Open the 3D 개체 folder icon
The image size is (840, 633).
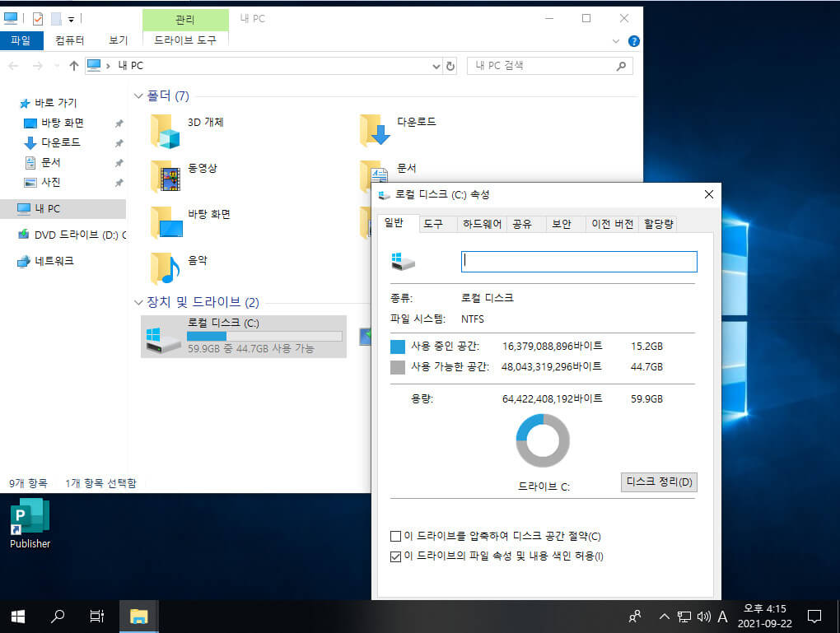pos(165,131)
